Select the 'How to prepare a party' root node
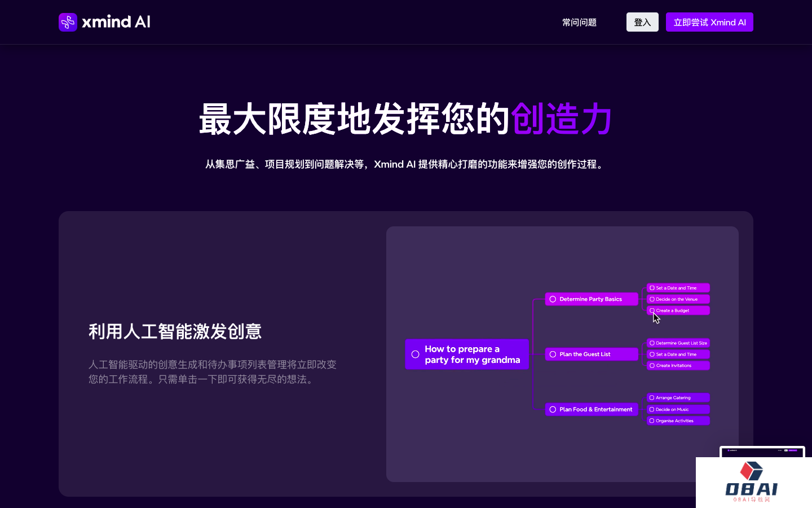The height and width of the screenshot is (508, 812). (x=467, y=354)
